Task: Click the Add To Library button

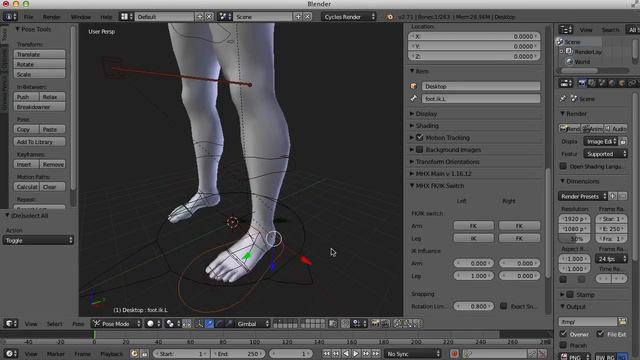Action: 39,142
